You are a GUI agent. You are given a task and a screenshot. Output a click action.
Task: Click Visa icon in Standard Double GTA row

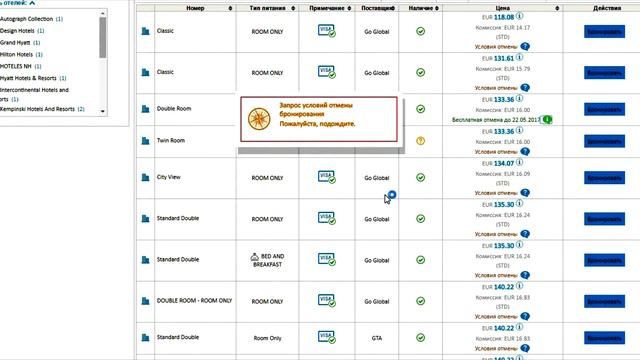pos(327,337)
